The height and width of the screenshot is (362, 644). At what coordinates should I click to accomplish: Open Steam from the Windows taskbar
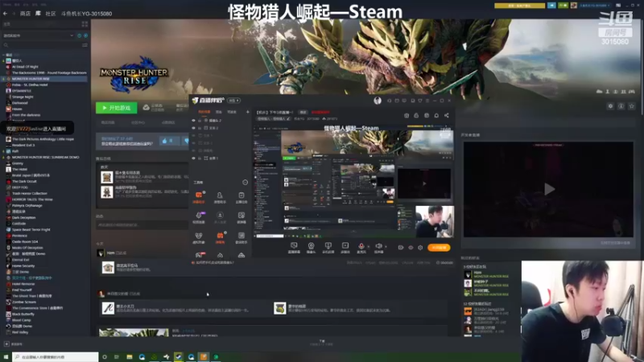tap(179, 357)
